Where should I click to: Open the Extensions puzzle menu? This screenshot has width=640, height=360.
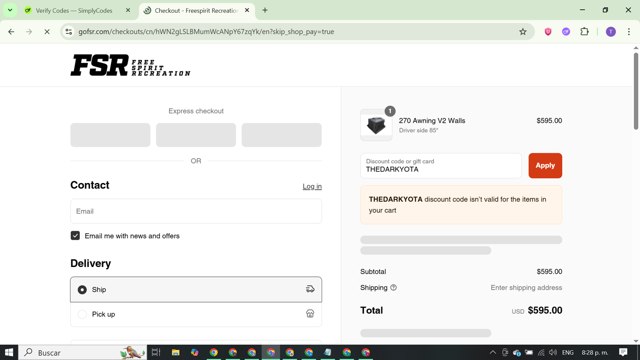[584, 31]
